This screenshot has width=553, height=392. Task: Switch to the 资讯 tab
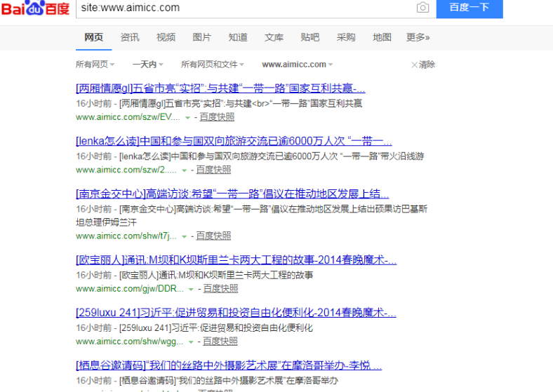[x=130, y=37]
